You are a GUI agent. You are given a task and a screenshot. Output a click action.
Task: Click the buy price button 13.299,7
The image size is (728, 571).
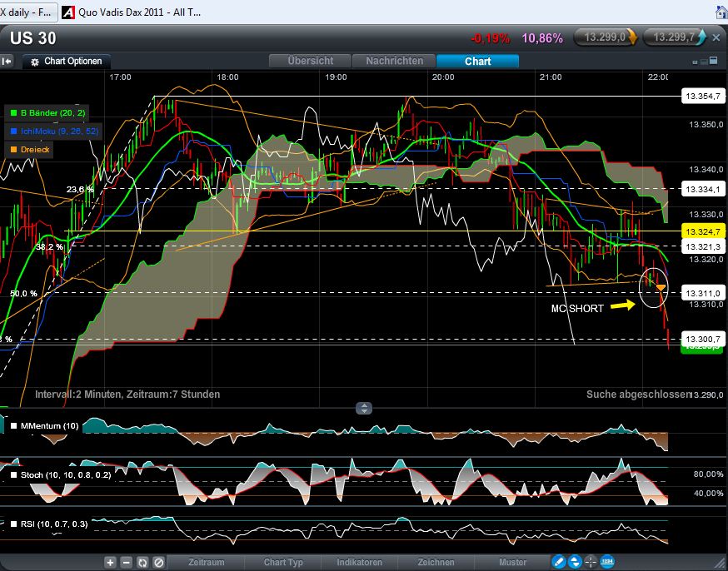[x=674, y=37]
